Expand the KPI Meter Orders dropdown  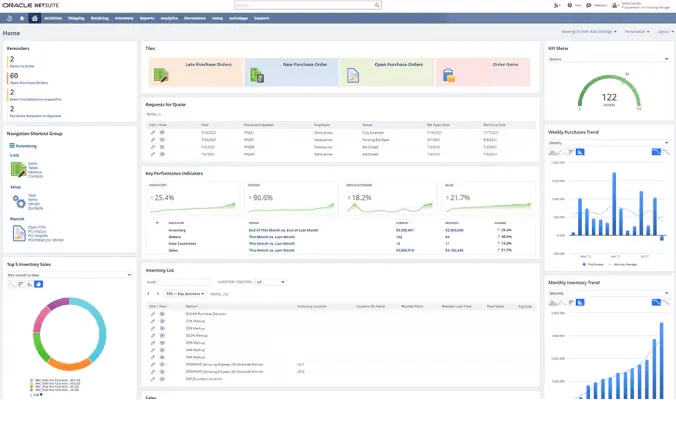coord(607,59)
